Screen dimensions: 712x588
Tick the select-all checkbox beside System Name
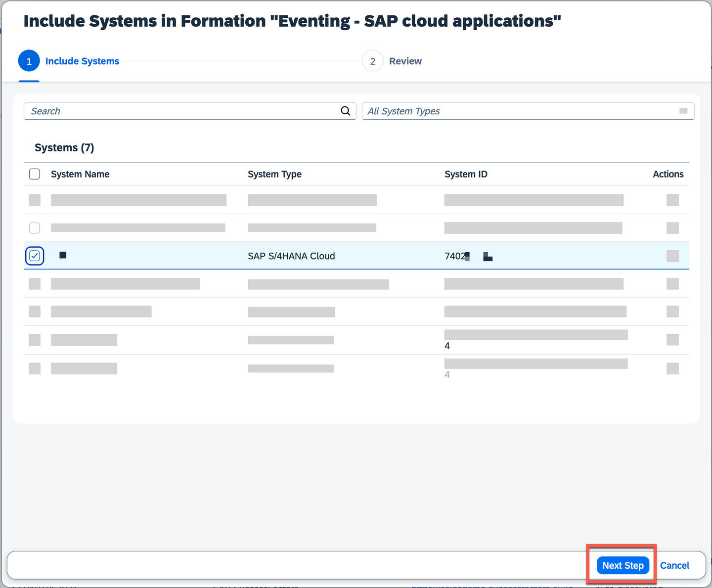35,174
